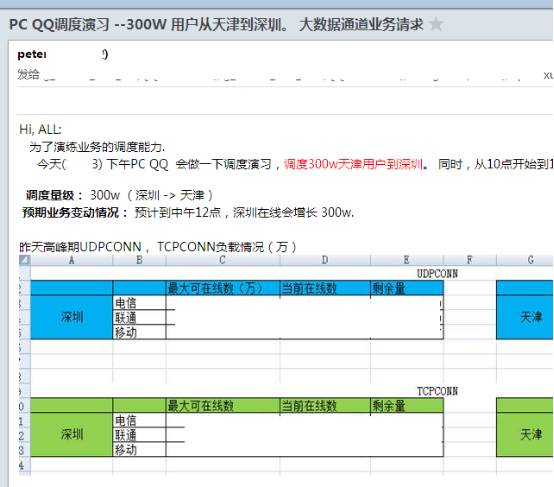Star this email with the star icon
Screen dimensions: 554x487
tap(436, 24)
